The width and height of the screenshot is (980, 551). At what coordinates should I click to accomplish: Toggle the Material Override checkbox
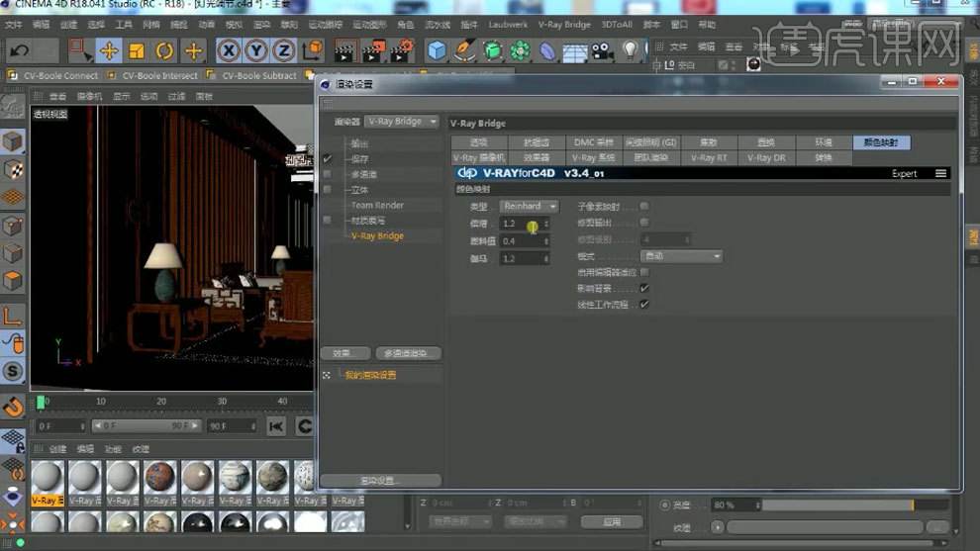pyautogui.click(x=328, y=220)
